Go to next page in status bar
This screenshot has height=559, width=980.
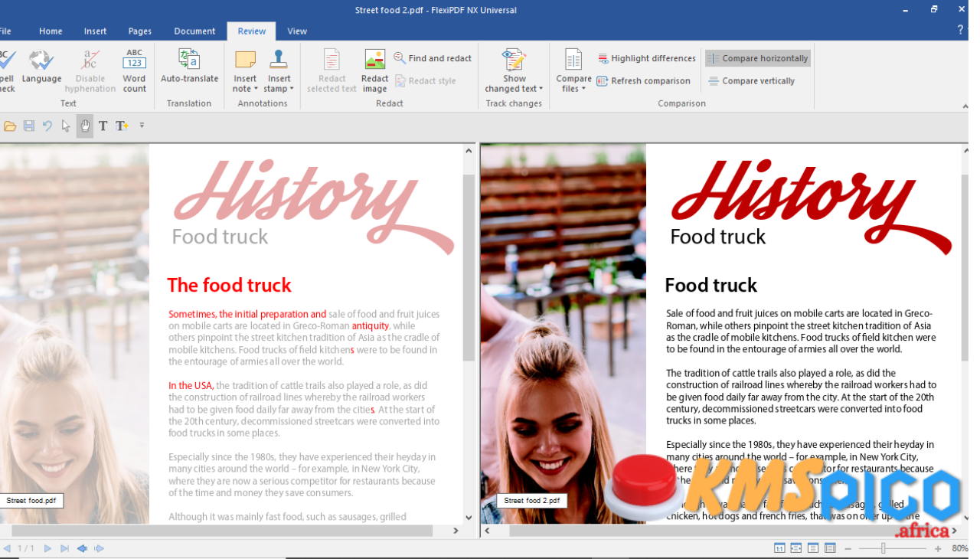[47, 548]
